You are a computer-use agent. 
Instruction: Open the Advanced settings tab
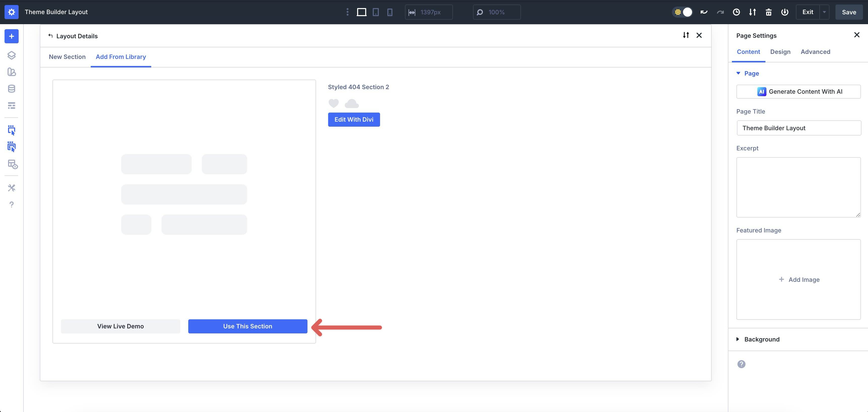point(815,51)
